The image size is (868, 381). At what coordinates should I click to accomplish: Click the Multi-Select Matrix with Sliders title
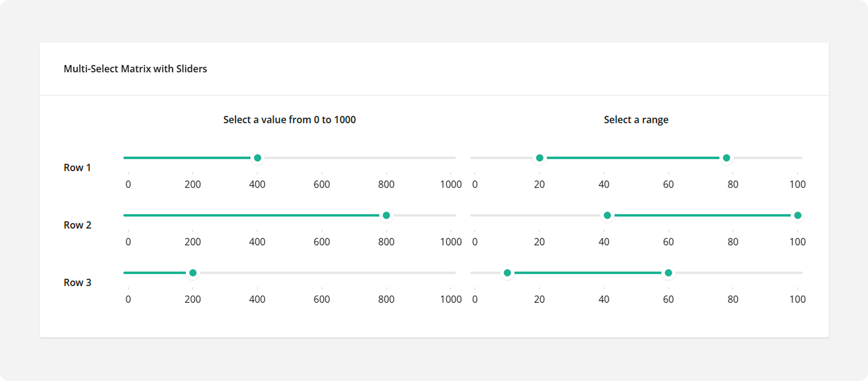[135, 69]
